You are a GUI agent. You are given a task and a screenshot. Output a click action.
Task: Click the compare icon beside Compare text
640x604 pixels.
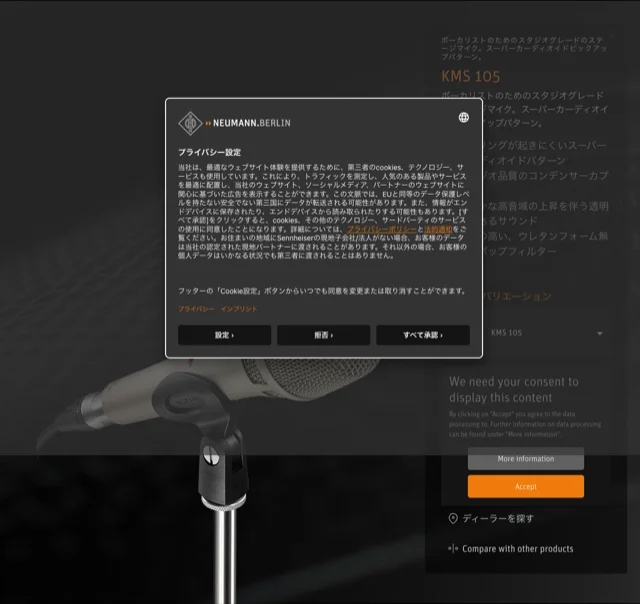[x=453, y=548]
